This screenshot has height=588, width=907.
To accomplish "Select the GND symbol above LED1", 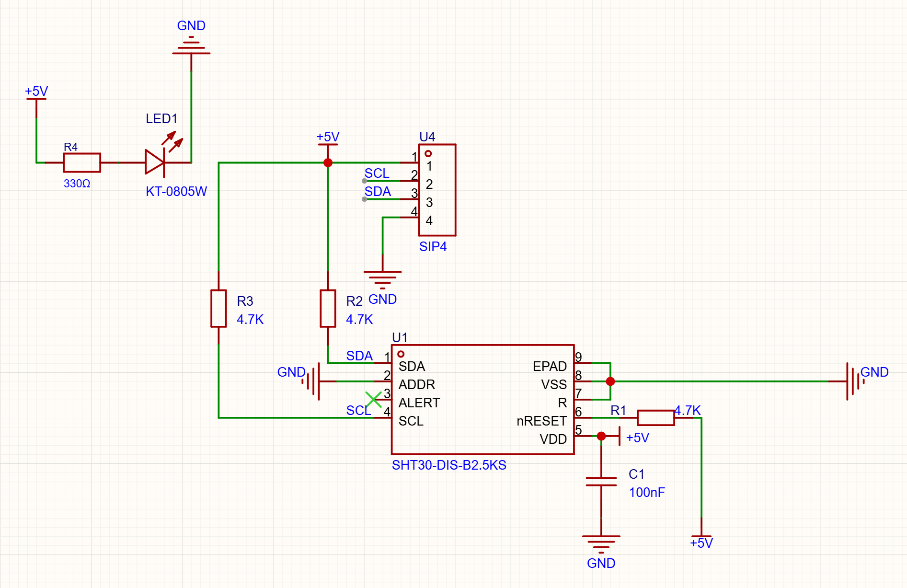I will click(191, 45).
